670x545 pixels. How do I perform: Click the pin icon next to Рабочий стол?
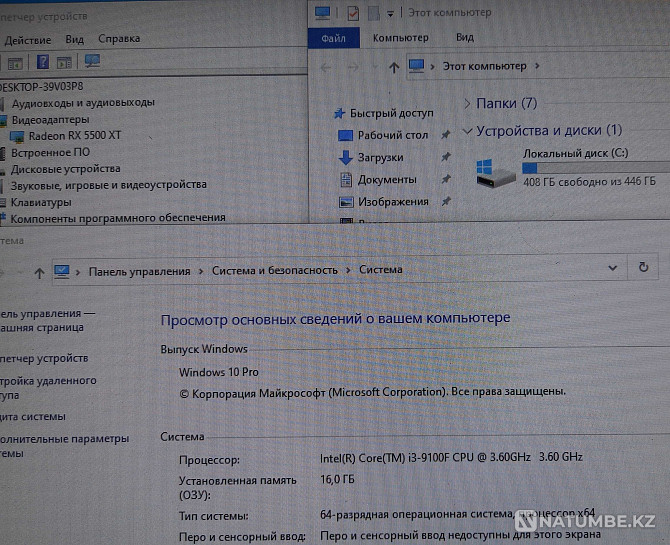(446, 135)
